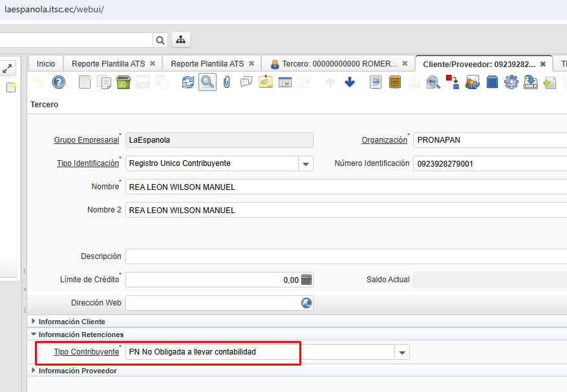Click the Refresh arrows icon
The width and height of the screenshot is (567, 392).
click(x=188, y=82)
